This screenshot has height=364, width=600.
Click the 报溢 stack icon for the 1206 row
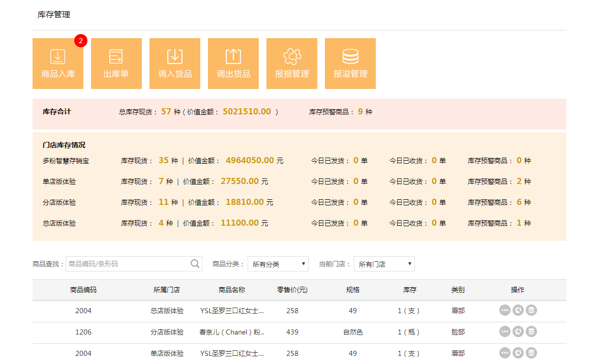pyautogui.click(x=531, y=331)
